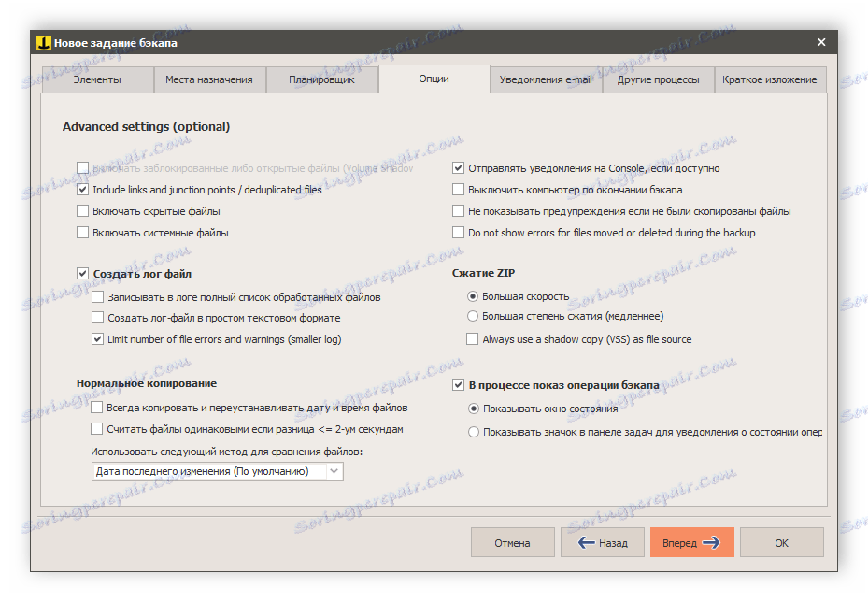Toggle the Volume Shadow locked files checkbox
The width and height of the screenshot is (868, 602).
[x=82, y=168]
